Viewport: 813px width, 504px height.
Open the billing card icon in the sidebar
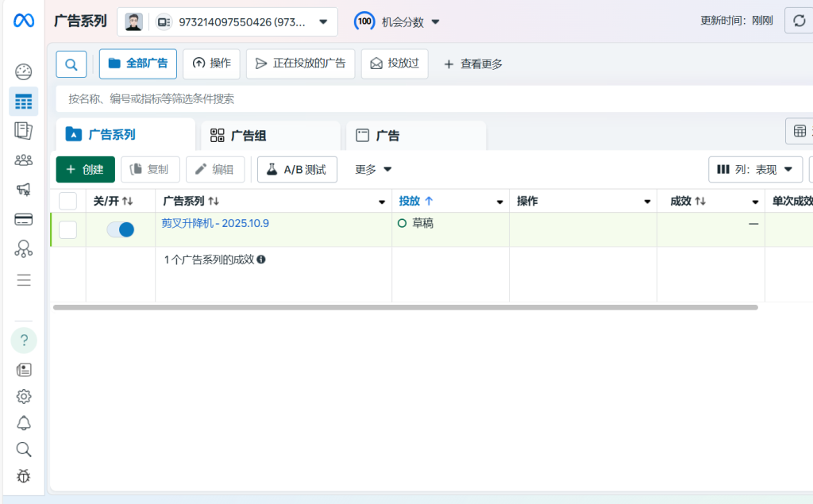(24, 219)
